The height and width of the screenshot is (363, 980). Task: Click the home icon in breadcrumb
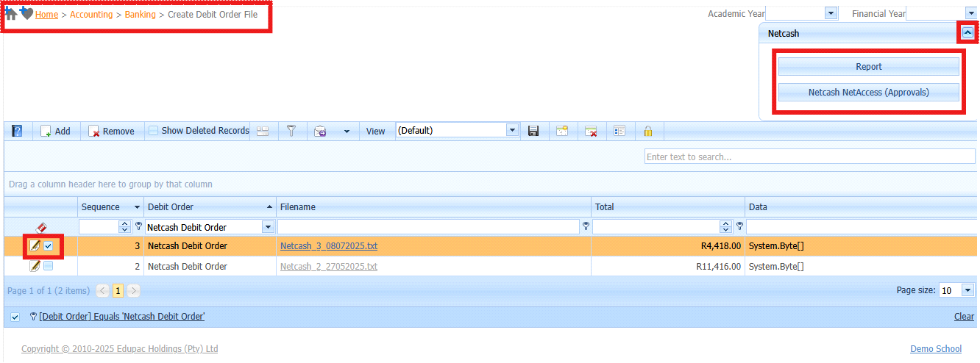[x=12, y=14]
